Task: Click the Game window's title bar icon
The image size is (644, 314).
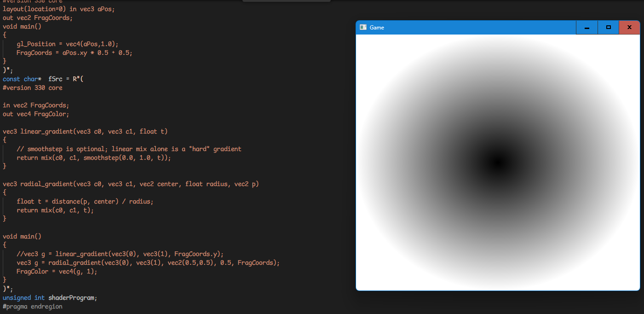Action: (363, 27)
